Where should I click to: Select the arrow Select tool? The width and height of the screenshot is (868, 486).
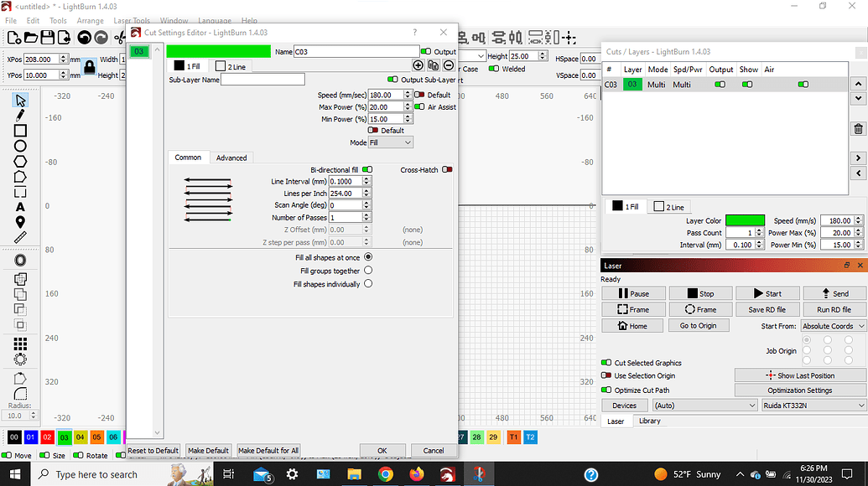[x=20, y=101]
